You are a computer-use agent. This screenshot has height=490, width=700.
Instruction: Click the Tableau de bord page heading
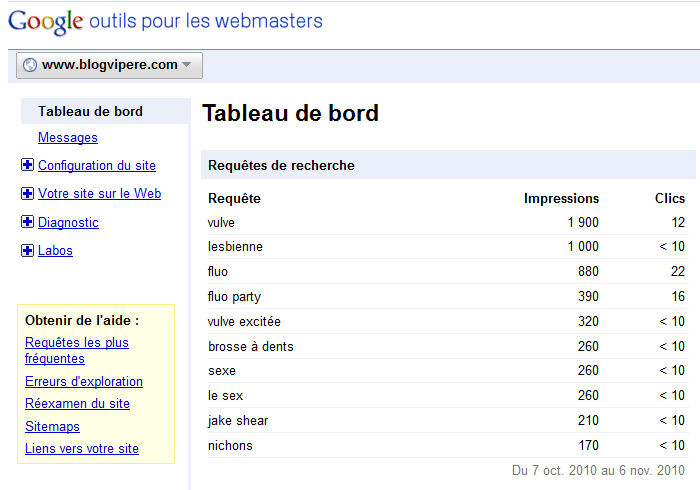click(x=291, y=113)
